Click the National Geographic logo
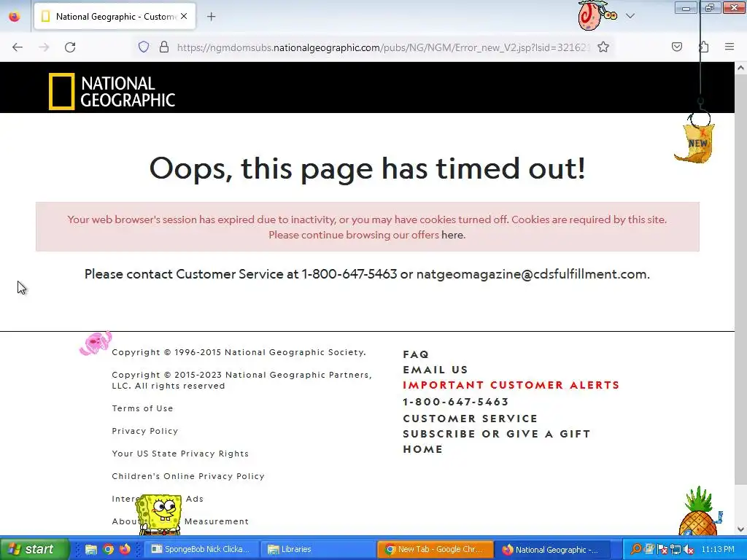The height and width of the screenshot is (560, 747). tap(112, 91)
